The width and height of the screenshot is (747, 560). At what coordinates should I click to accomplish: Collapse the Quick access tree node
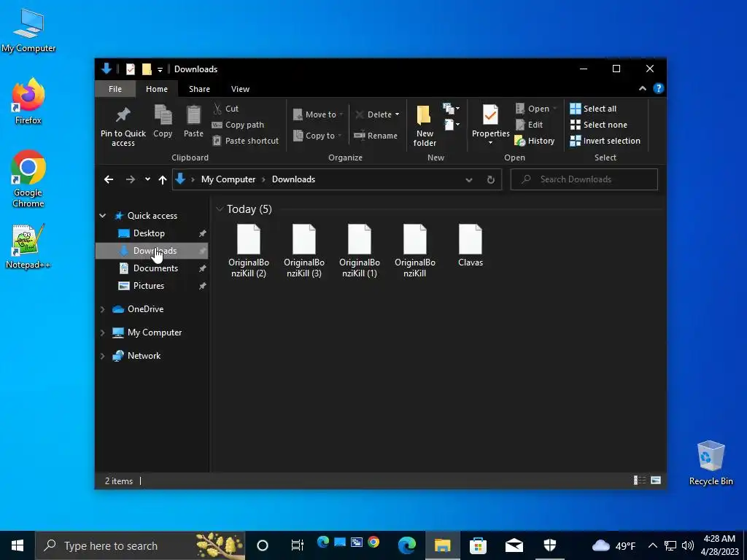(x=102, y=216)
